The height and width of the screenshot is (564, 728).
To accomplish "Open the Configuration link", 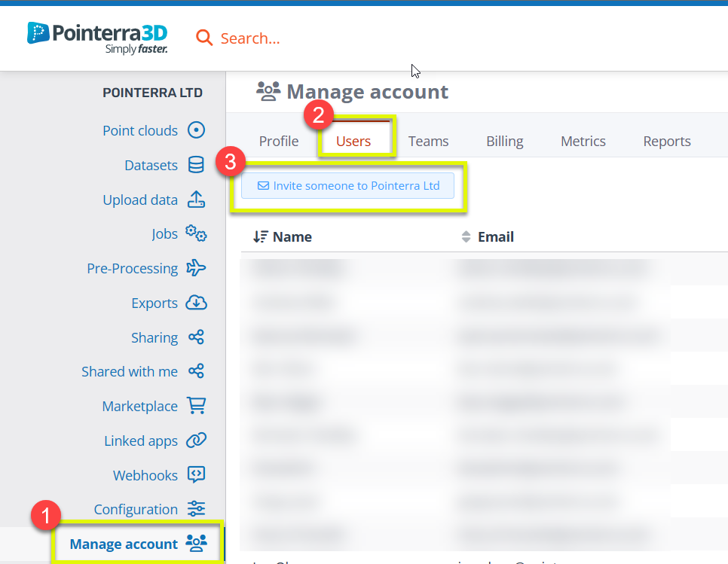I will pos(136,509).
